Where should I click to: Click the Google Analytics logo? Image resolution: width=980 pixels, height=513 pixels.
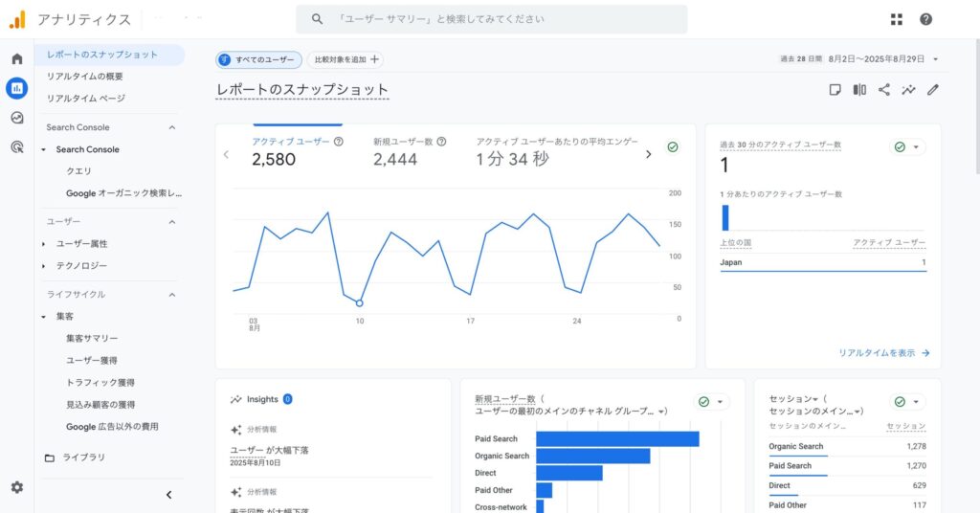pyautogui.click(x=17, y=20)
